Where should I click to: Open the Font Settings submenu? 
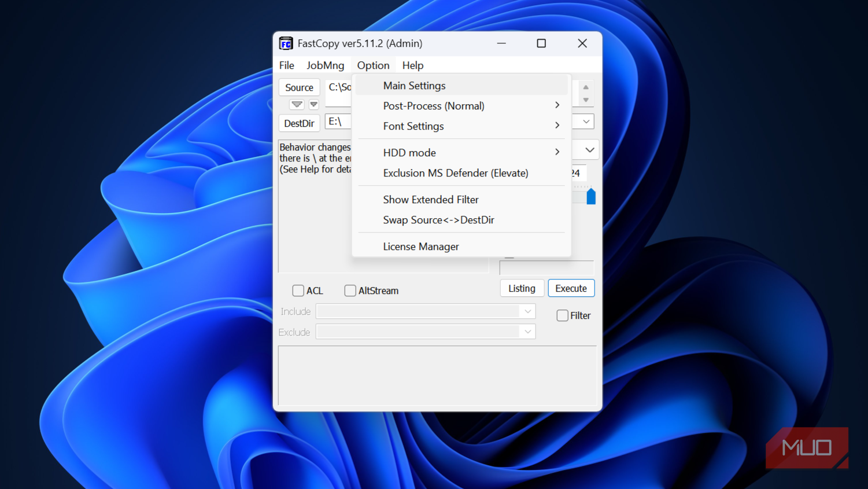461,126
